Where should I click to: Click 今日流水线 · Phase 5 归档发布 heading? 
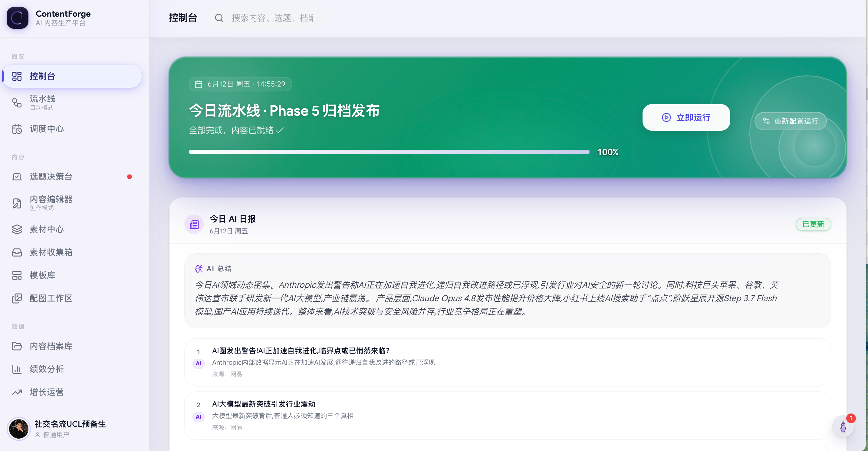pos(284,110)
